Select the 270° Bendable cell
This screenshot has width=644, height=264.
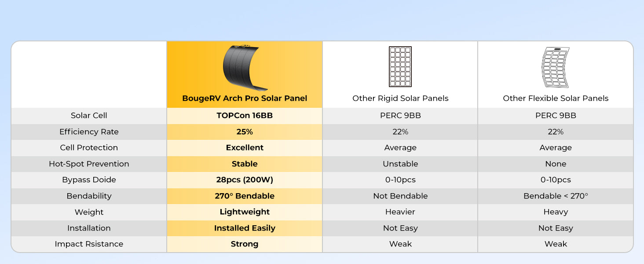[245, 196]
